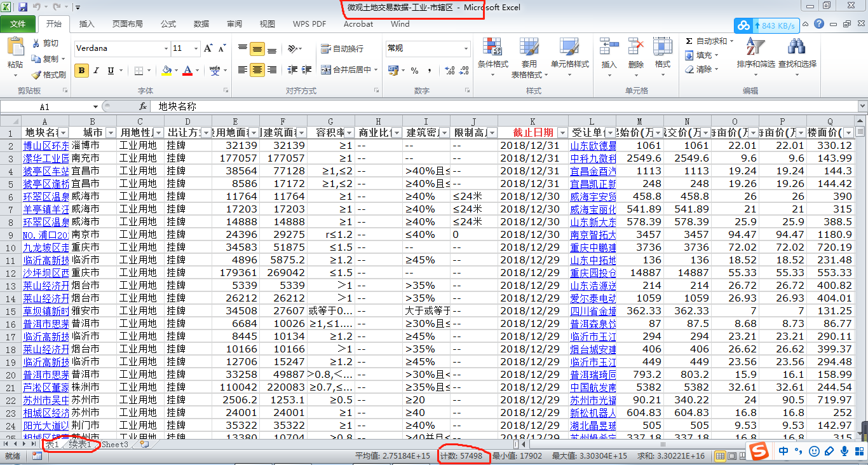This screenshot has height=465, width=868.
Task: Toggle Italic formatting
Action: click(x=96, y=71)
